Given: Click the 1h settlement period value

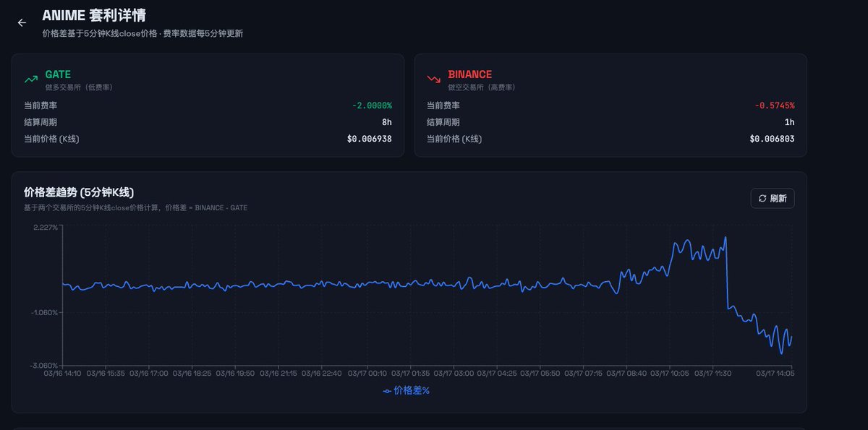Looking at the screenshot, I should point(790,122).
